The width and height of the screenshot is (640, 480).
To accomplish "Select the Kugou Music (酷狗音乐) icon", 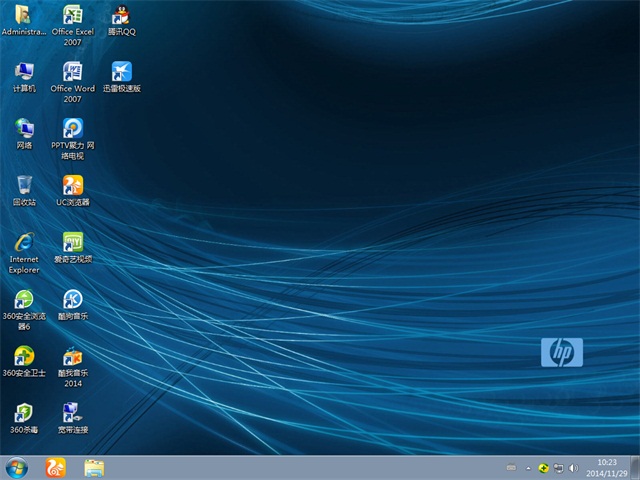I will pyautogui.click(x=73, y=300).
